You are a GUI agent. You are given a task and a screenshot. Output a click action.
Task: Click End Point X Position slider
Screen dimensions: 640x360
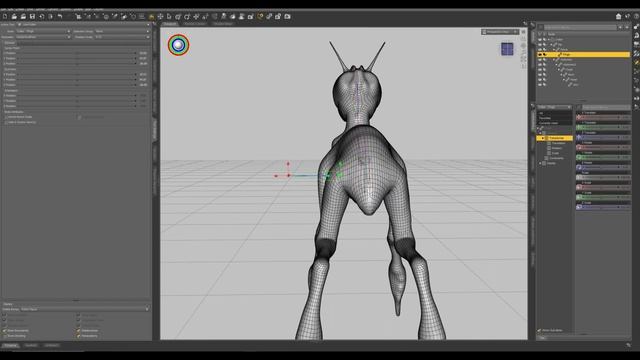coord(78,74)
